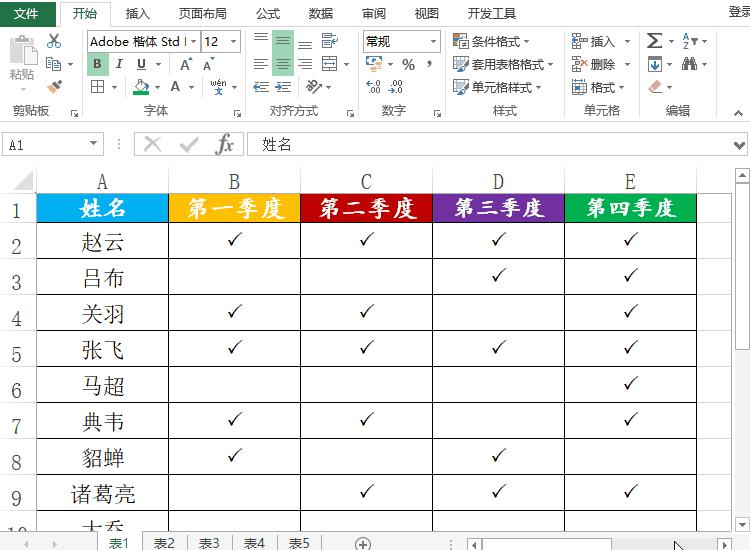Viewport: 750px width, 550px height.
Task: Select cell containing 诸葛亮
Action: pyautogui.click(x=103, y=493)
